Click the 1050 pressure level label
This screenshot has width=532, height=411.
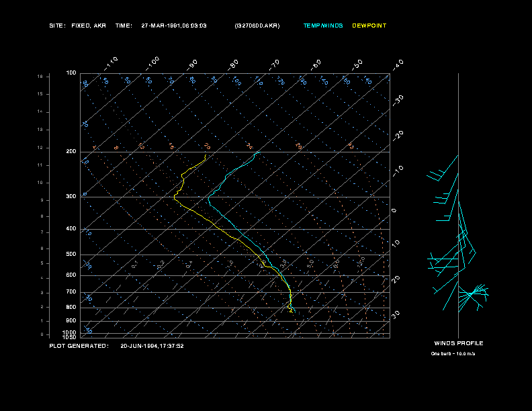(x=70, y=337)
